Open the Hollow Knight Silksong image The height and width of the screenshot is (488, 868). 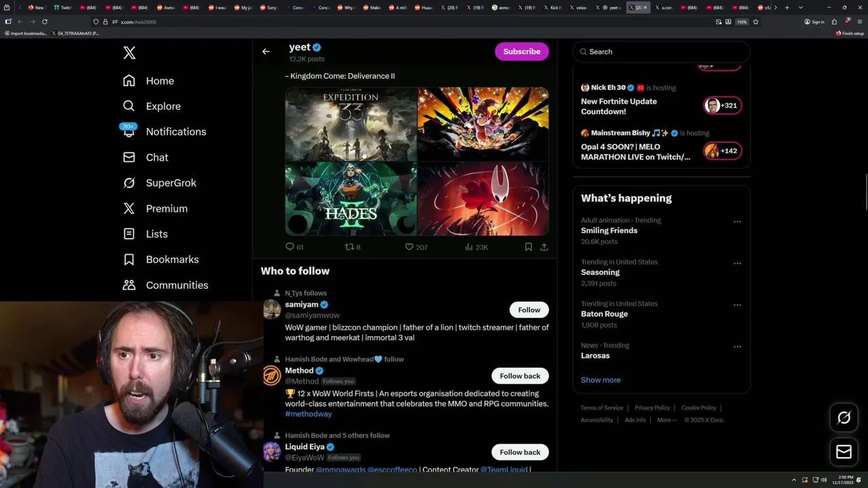coord(484,199)
